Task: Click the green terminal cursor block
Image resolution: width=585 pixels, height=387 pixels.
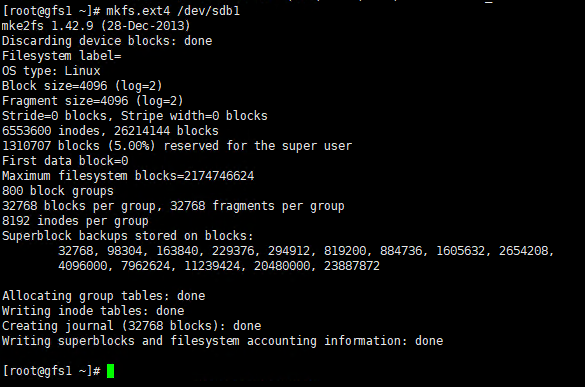Action: tap(110, 371)
